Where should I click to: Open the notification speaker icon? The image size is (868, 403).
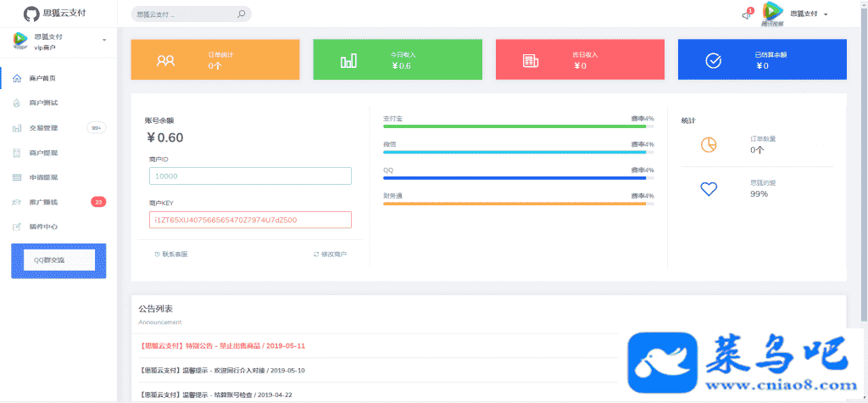tap(746, 14)
